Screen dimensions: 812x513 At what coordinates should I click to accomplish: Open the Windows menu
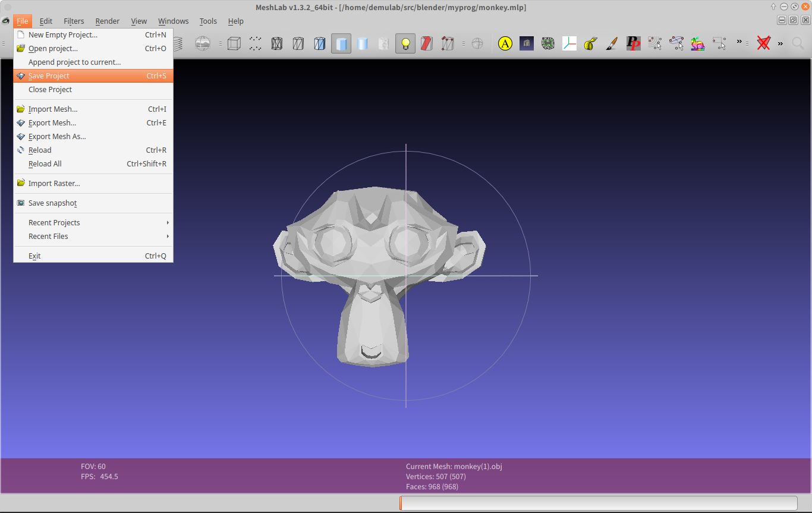pos(174,21)
